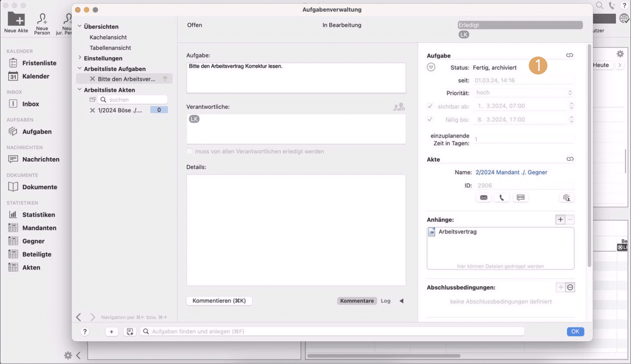Collapse comments panel with triangle arrow
The image size is (631, 364).
[x=401, y=301]
